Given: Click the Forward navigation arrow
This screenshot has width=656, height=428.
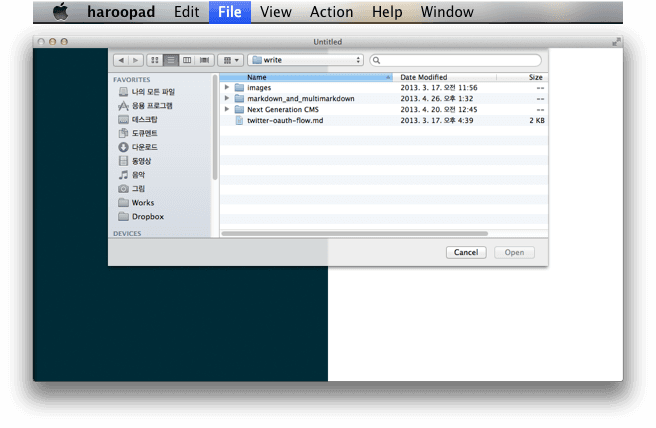Looking at the screenshot, I should tap(136, 60).
